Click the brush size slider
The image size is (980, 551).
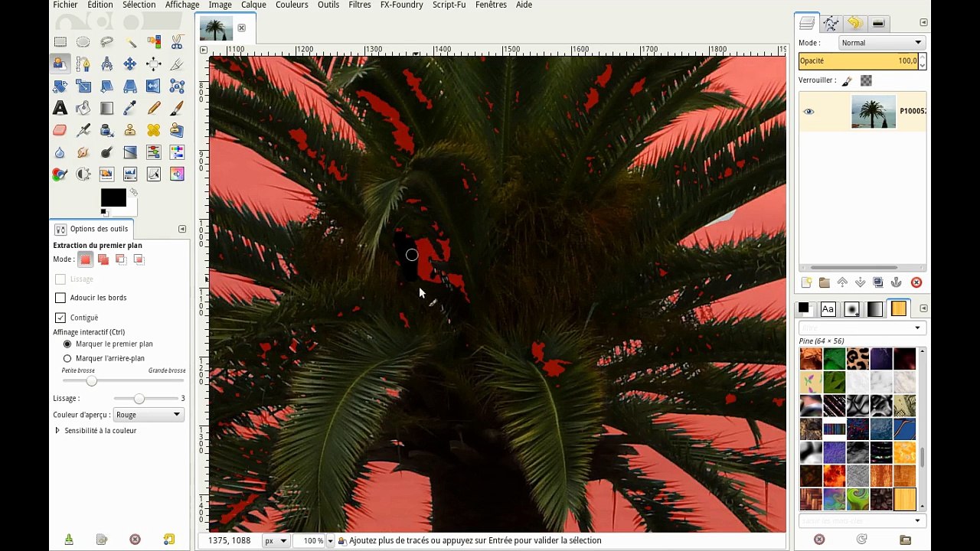[92, 381]
